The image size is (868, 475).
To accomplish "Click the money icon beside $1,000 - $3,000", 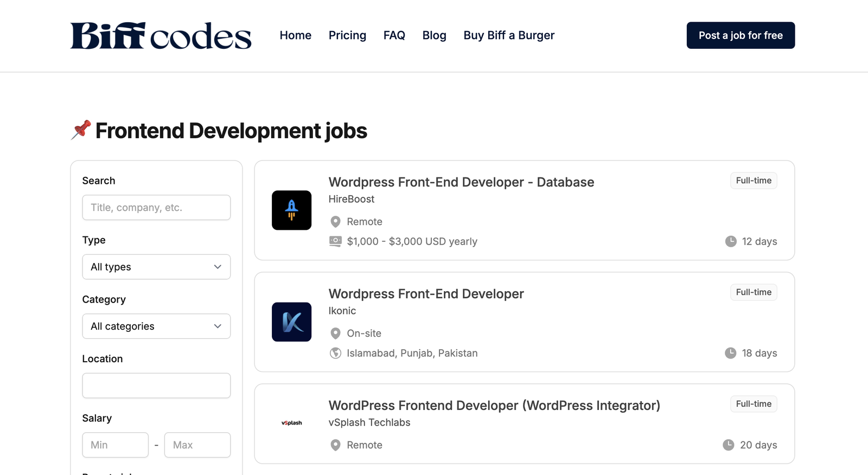I will tap(335, 241).
